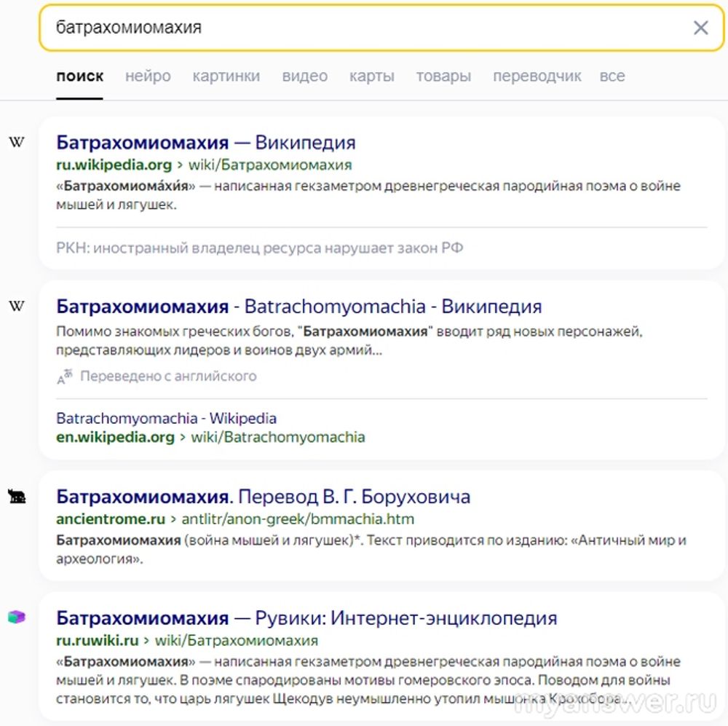Click into the search input field
728x726 pixels.
click(364, 28)
